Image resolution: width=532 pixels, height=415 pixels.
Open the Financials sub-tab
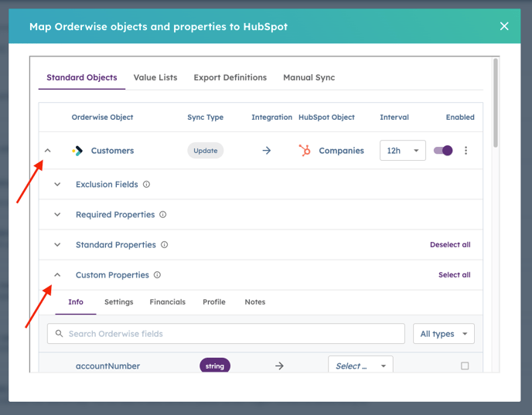click(x=168, y=302)
